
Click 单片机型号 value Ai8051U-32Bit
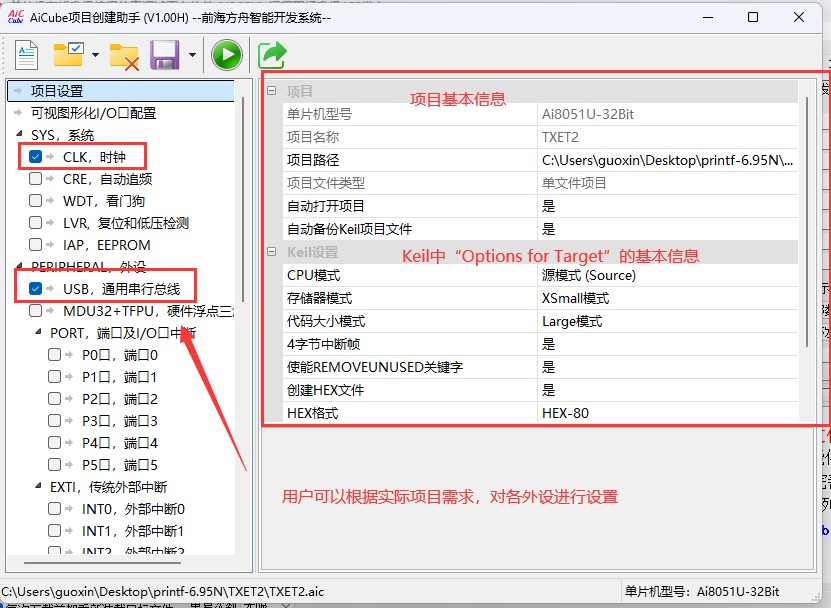pyautogui.click(x=668, y=114)
